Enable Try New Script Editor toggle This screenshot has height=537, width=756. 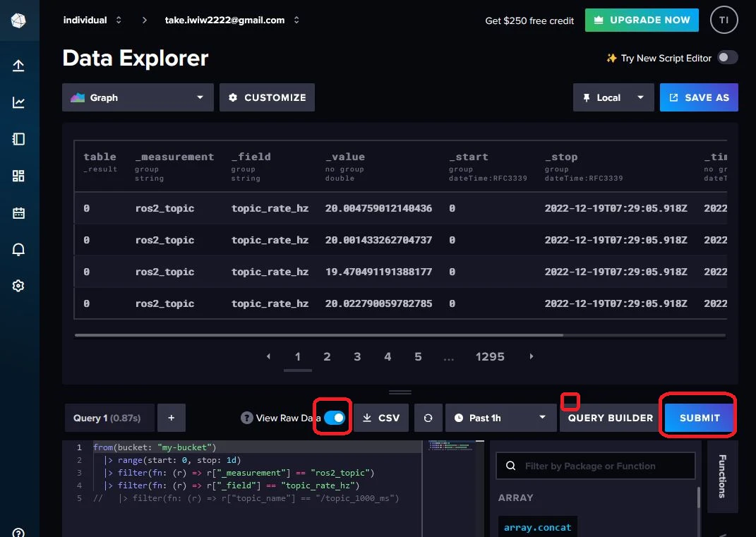pos(727,57)
